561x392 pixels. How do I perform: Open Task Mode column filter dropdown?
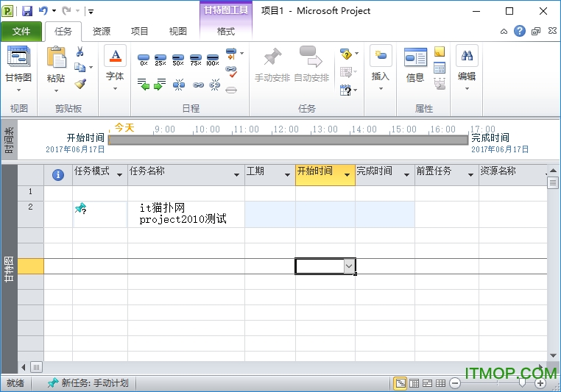[120, 175]
